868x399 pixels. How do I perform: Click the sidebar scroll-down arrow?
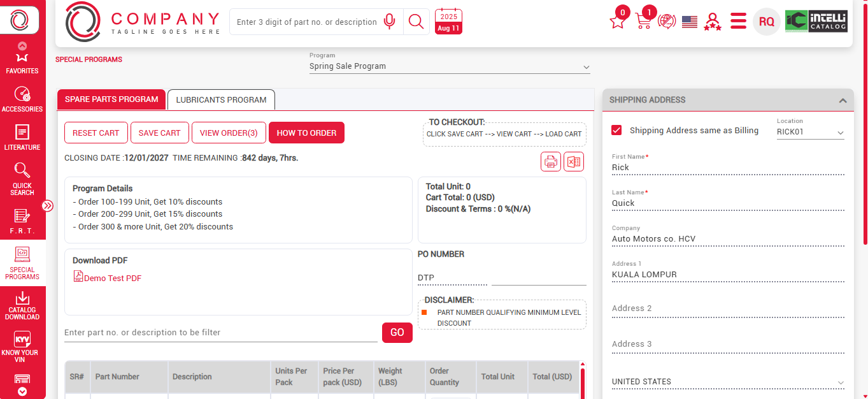tap(22, 392)
